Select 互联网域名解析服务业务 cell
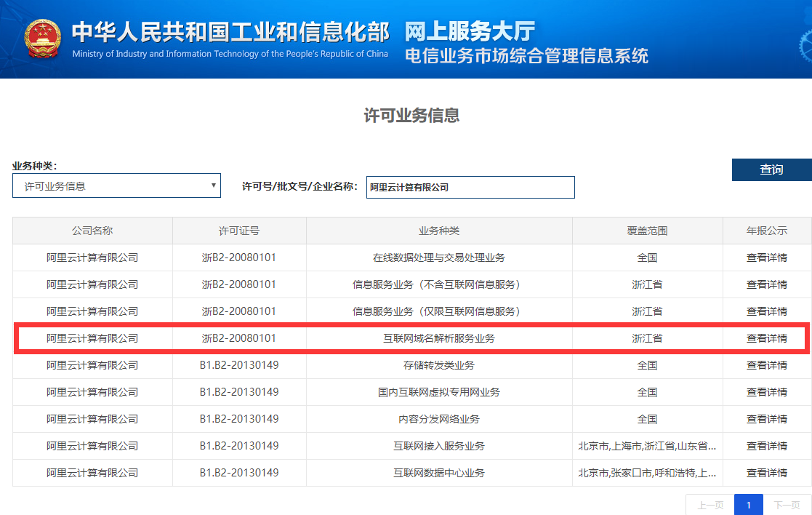The width and height of the screenshot is (812, 515). click(439, 338)
